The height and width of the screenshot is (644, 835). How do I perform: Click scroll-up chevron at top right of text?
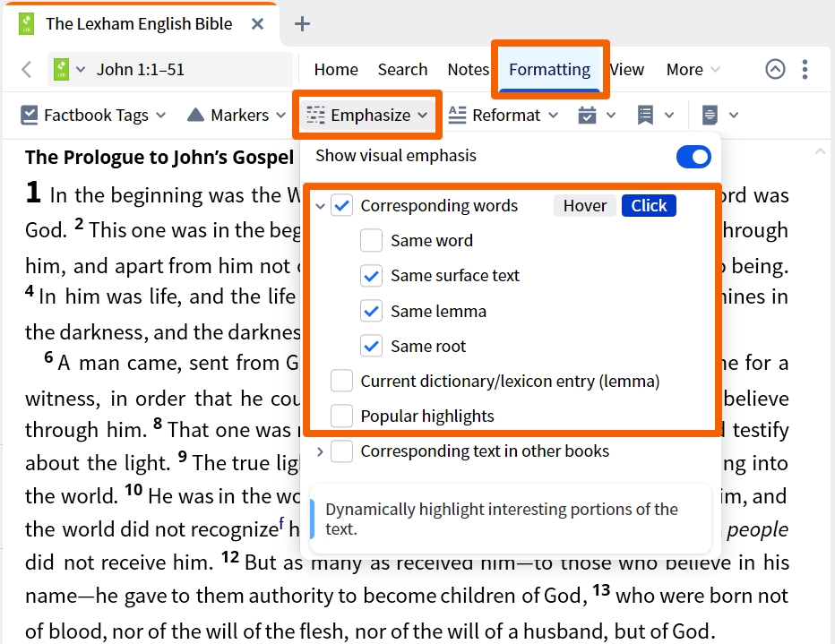tap(820, 152)
